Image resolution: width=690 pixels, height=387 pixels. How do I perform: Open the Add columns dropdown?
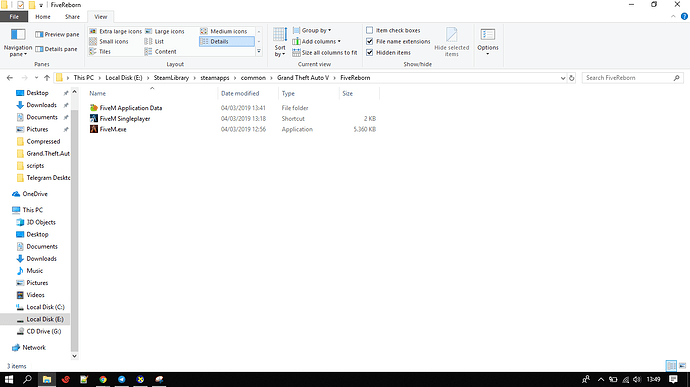pyautogui.click(x=316, y=41)
